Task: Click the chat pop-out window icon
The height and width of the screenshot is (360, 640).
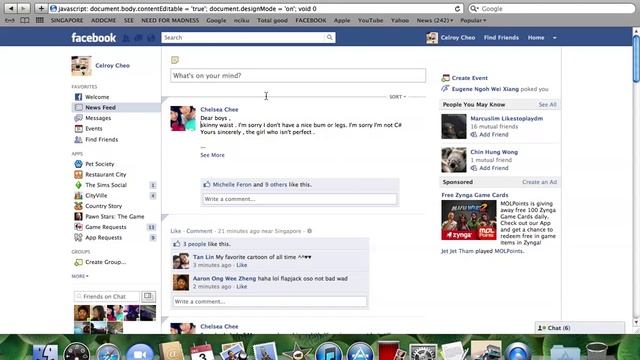Action: pyautogui.click(x=148, y=296)
